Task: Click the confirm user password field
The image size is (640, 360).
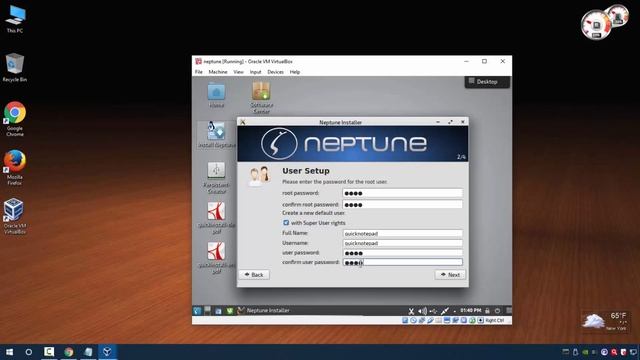Action: pyautogui.click(x=402, y=262)
